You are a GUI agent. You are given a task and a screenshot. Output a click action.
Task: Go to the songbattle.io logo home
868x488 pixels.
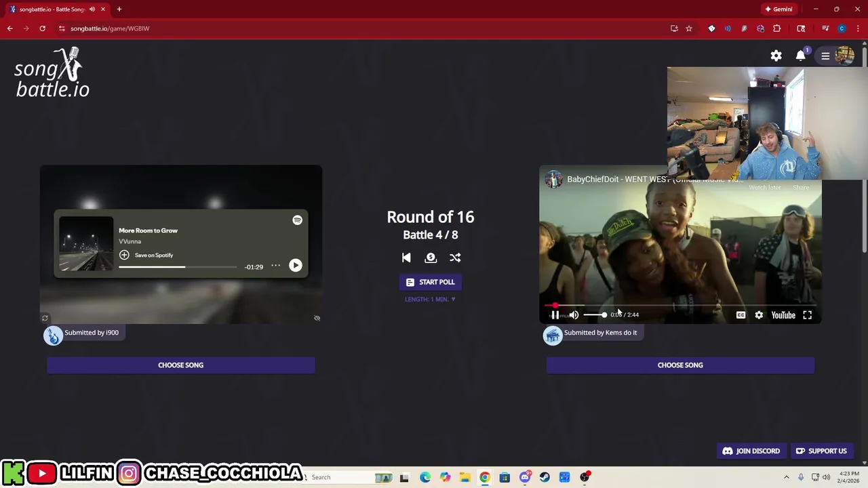(52, 73)
